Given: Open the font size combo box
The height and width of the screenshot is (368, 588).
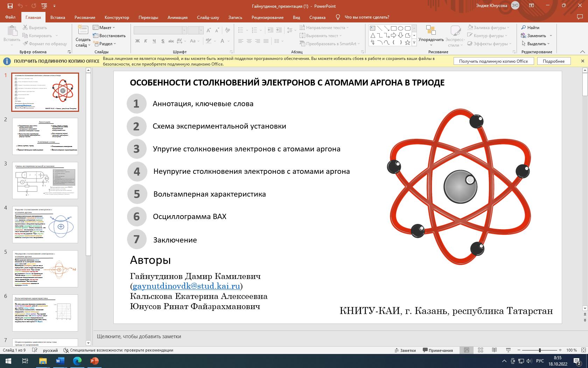Looking at the screenshot, I should pos(195,30).
